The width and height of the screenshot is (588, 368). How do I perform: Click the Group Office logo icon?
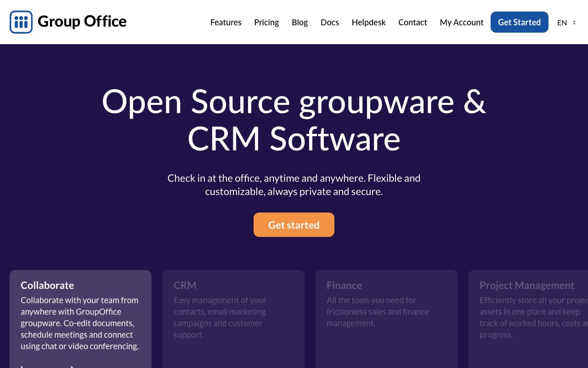21,22
